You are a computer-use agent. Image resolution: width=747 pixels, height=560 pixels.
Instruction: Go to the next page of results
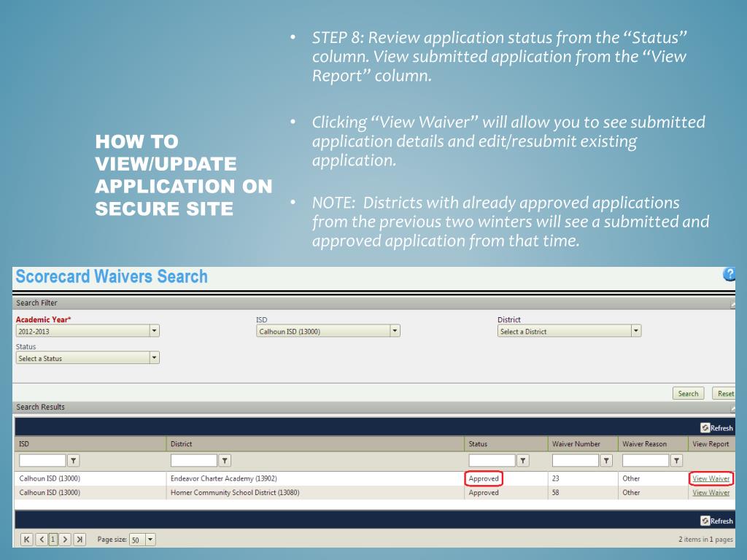[x=66, y=540]
